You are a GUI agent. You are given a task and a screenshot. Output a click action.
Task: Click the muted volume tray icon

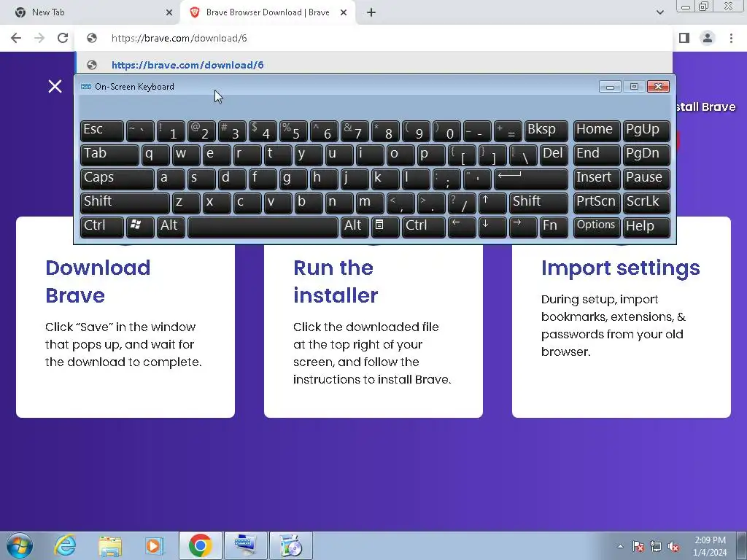pyautogui.click(x=673, y=547)
